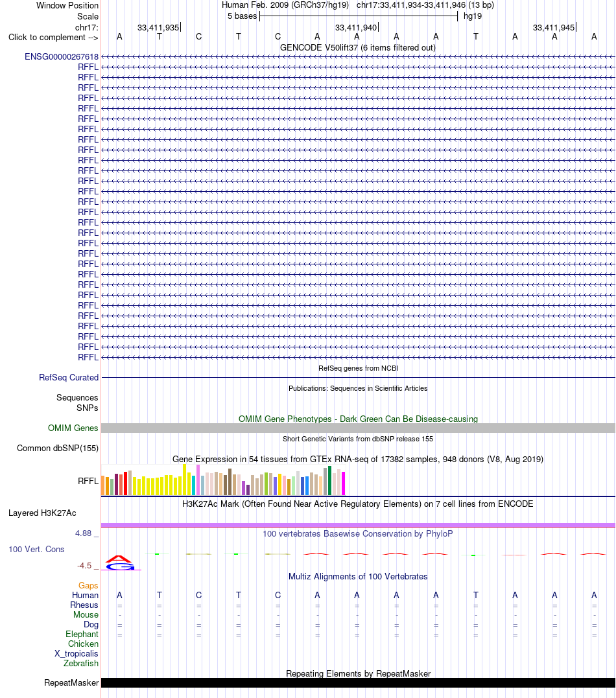616x698 pixels.
Task: Open Common dbSNP(155) track settings label
Action: tap(58, 448)
